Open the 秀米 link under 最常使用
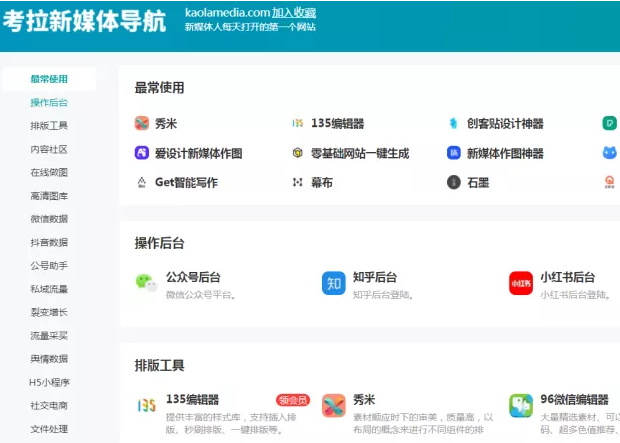This screenshot has height=443, width=620. click(166, 123)
